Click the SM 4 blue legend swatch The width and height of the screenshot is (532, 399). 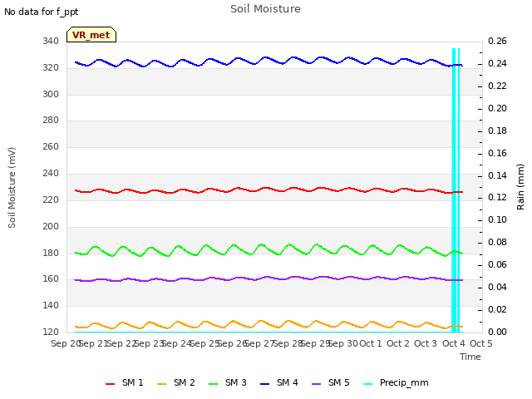[264, 384]
